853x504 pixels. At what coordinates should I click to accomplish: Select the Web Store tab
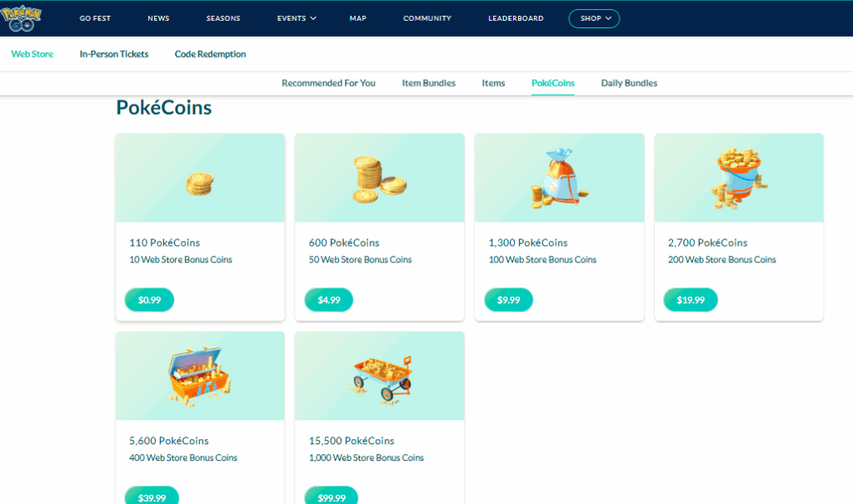click(x=32, y=54)
